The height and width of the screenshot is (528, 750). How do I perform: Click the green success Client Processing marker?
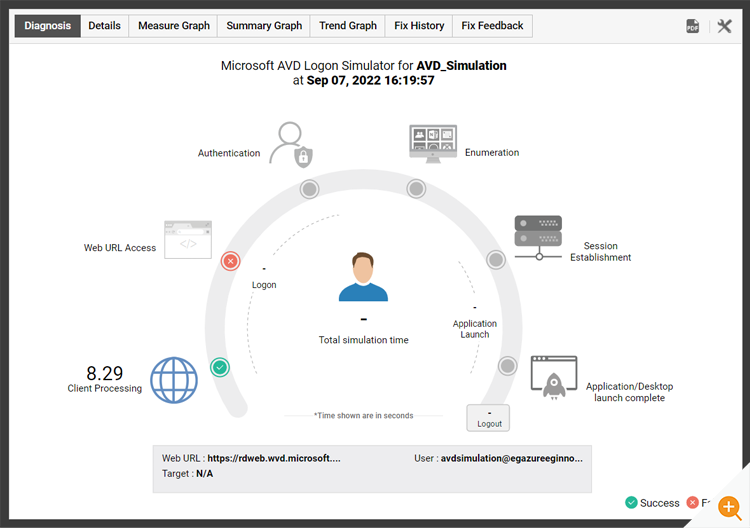[220, 367]
